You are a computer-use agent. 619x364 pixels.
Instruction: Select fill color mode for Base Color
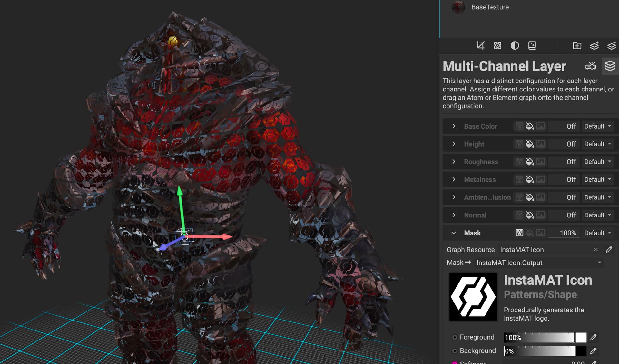(530, 126)
